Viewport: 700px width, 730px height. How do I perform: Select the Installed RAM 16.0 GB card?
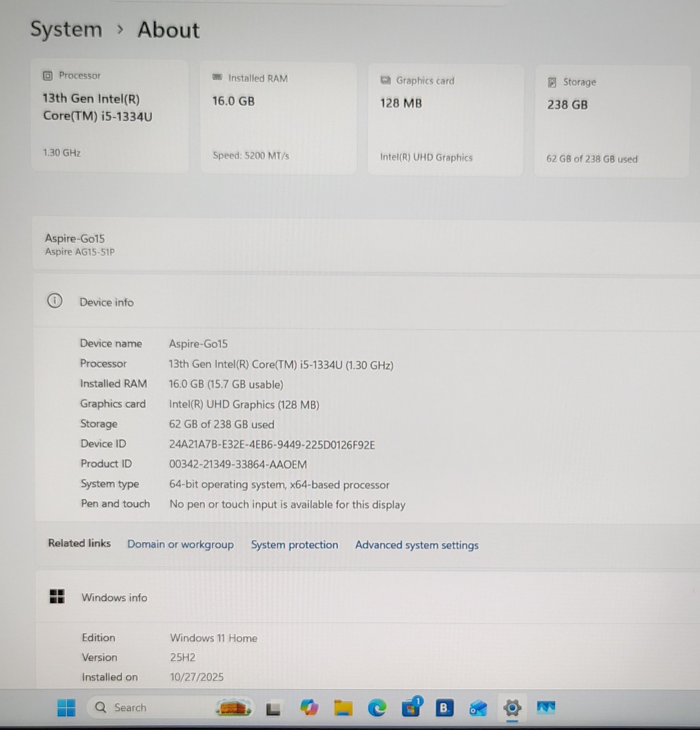279,118
